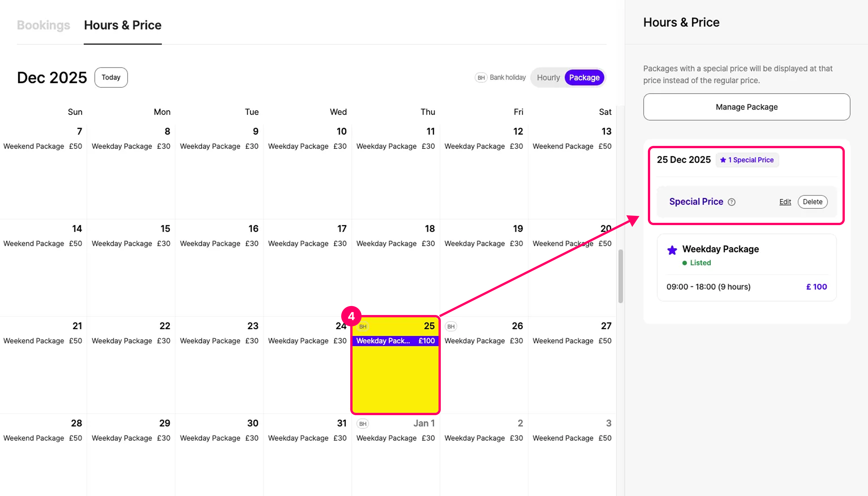The height and width of the screenshot is (496, 868).
Task: Click the Edit link for Special Price
Action: pyautogui.click(x=785, y=202)
